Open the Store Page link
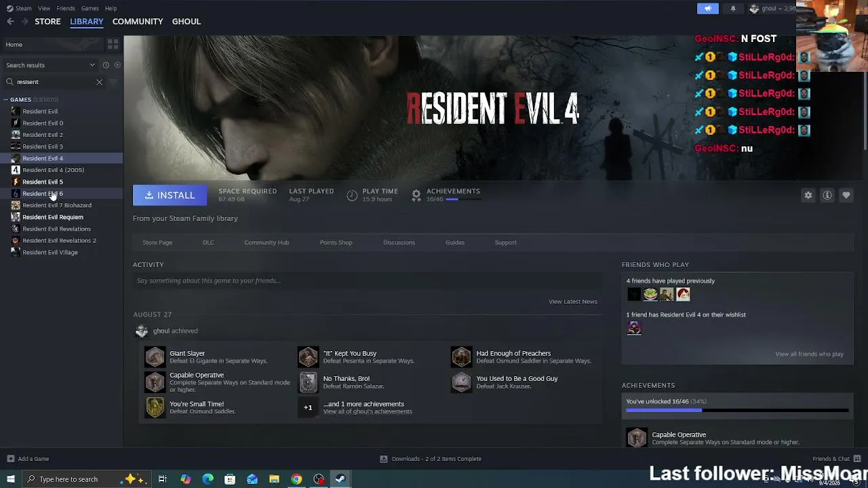Screen dimensions: 868x488 tap(157, 243)
